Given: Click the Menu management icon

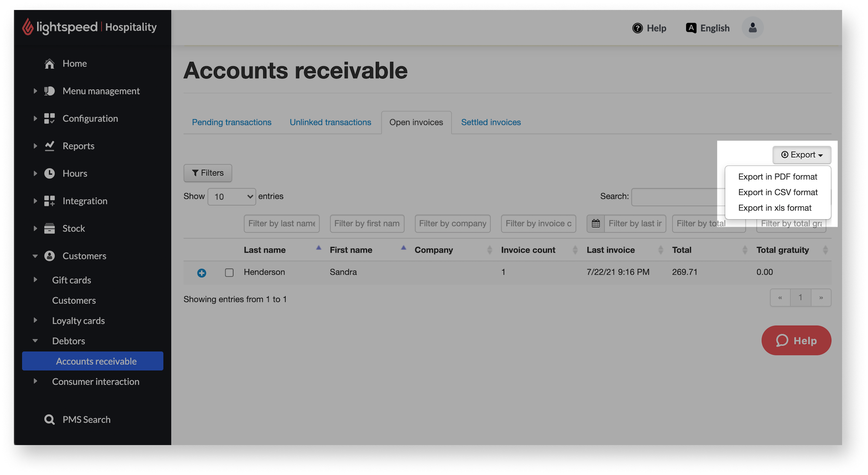Looking at the screenshot, I should (x=49, y=91).
